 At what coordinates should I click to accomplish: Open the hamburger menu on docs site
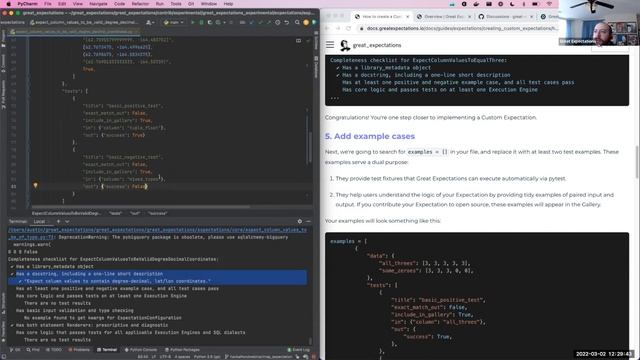330,45
